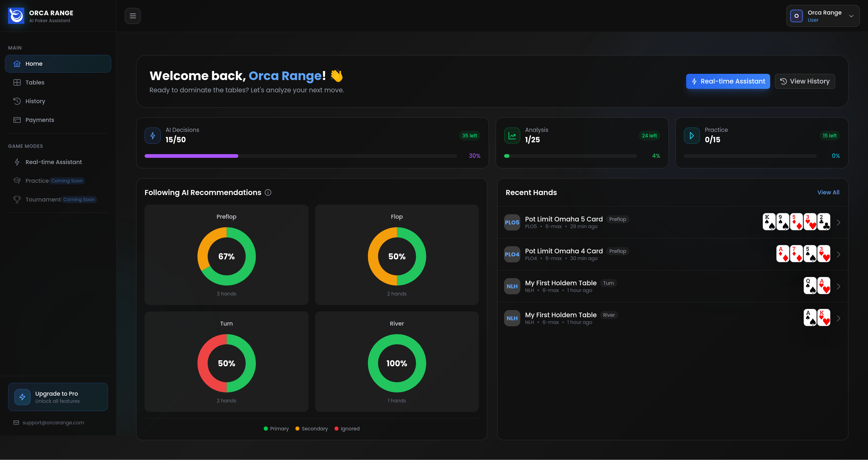Open the History sidebar item

[35, 101]
